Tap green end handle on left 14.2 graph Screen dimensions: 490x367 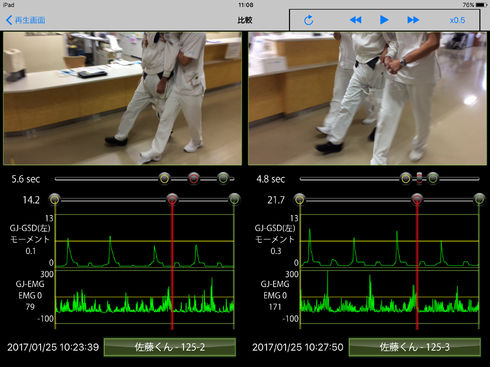[234, 199]
